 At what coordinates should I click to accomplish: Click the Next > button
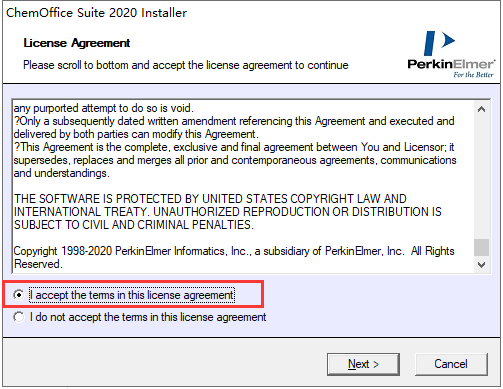point(363,364)
